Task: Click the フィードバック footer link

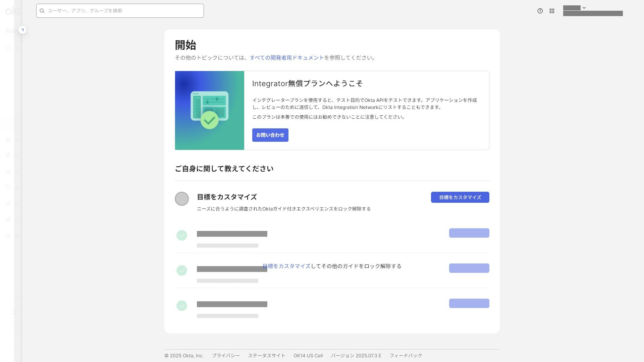Action: click(x=406, y=356)
